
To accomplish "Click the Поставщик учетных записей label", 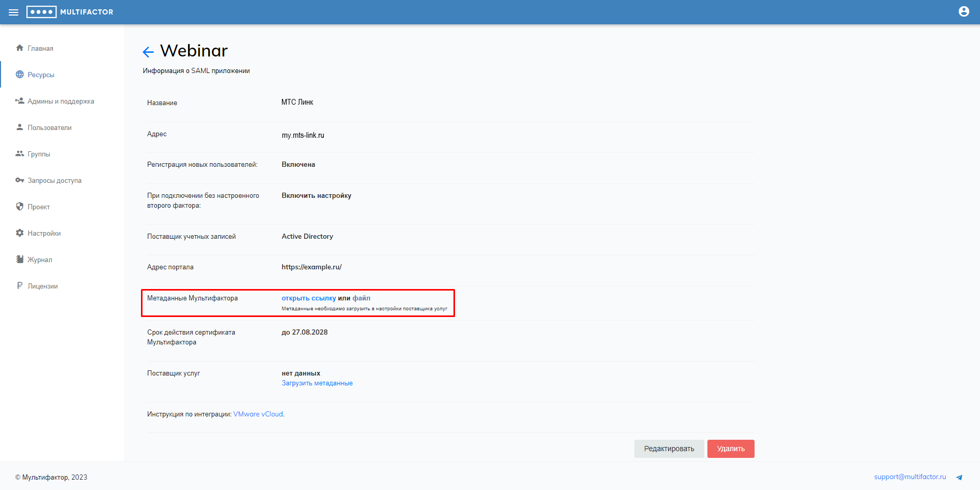I will [191, 237].
